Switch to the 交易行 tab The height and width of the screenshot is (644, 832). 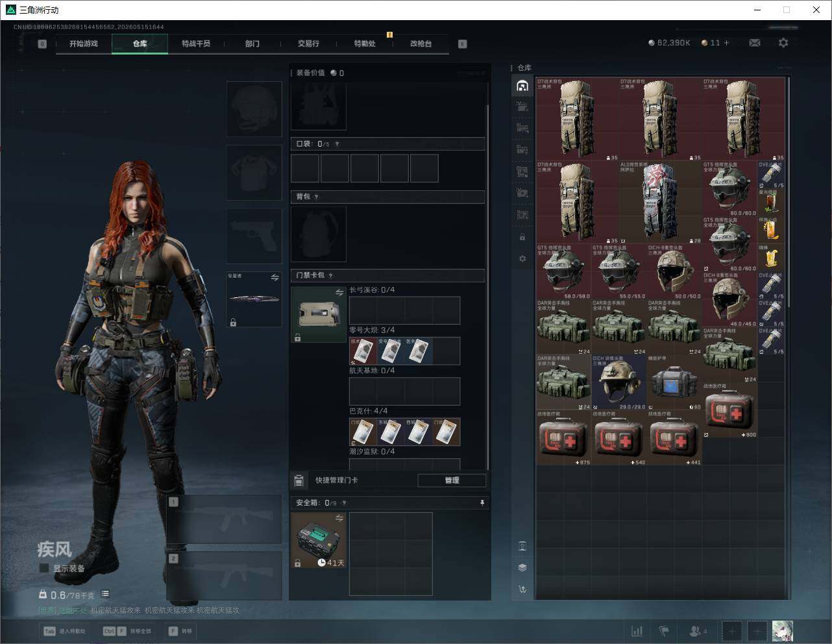tap(308, 43)
